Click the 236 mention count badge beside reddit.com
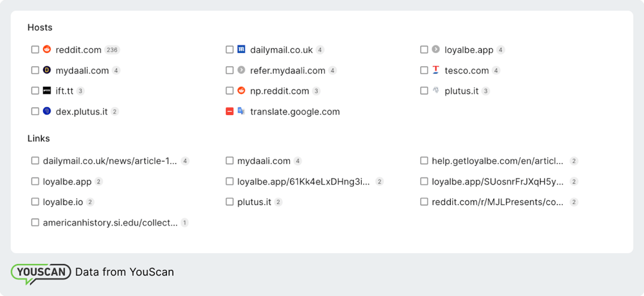 [x=111, y=49]
